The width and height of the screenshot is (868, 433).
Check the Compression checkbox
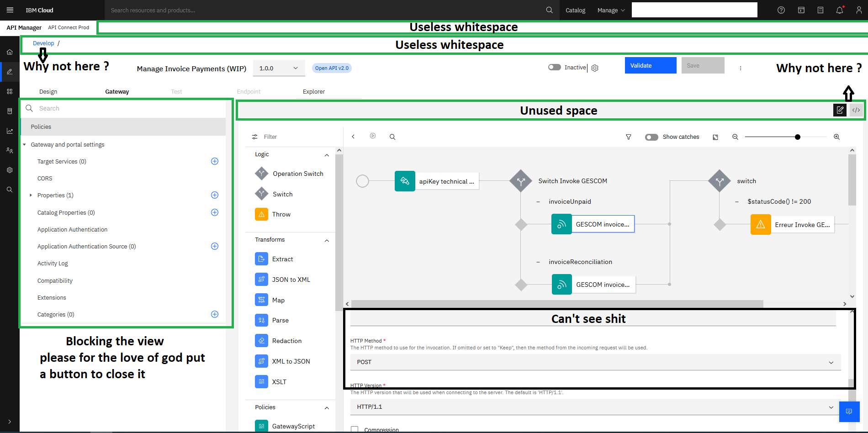355,429
